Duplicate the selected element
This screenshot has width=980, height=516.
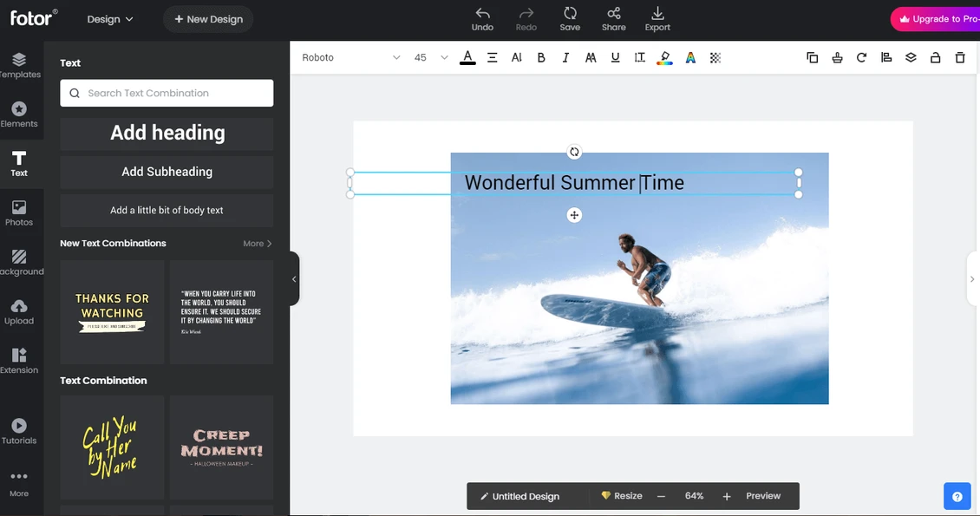click(812, 58)
